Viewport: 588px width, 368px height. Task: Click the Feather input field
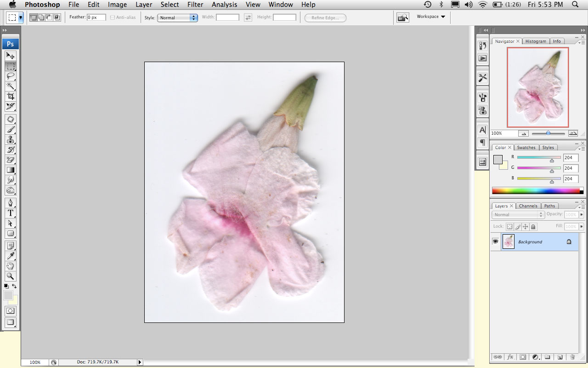tap(96, 17)
